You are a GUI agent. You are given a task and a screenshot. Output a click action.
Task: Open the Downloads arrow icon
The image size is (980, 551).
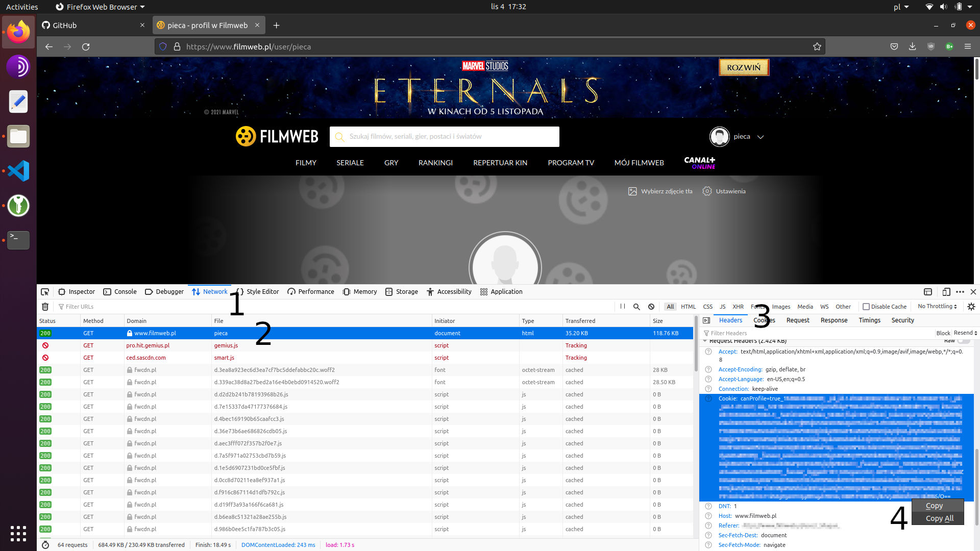point(912,46)
